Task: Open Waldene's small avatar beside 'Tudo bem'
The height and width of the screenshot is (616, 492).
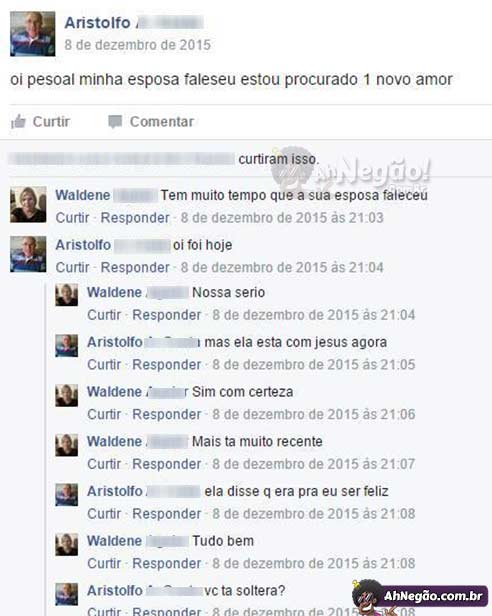Action: pos(66,544)
